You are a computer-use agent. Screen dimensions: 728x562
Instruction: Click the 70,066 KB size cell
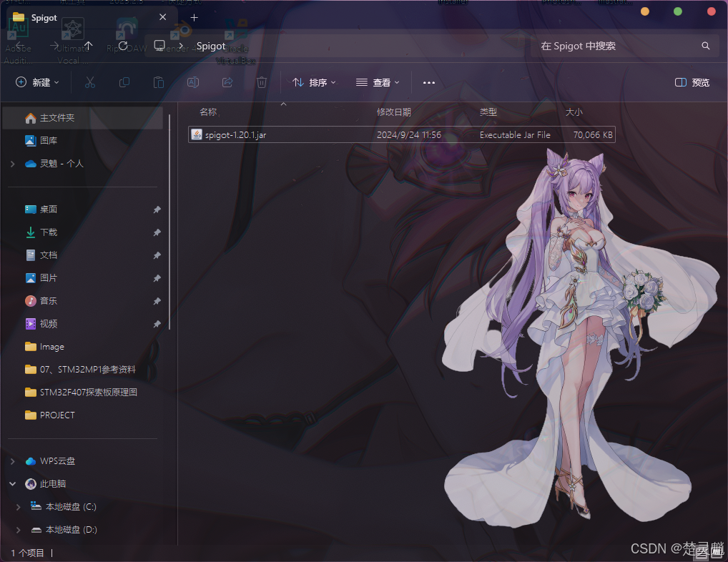pyautogui.click(x=593, y=135)
